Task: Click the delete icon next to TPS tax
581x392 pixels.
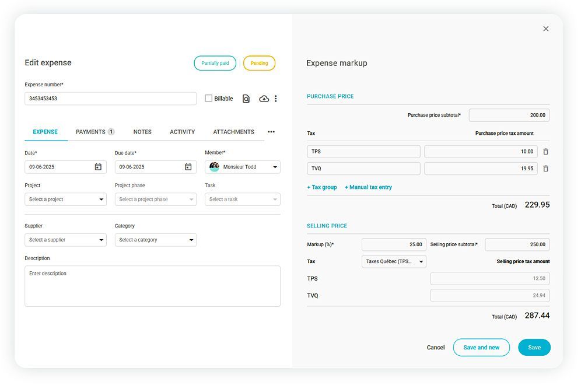Action: click(545, 151)
